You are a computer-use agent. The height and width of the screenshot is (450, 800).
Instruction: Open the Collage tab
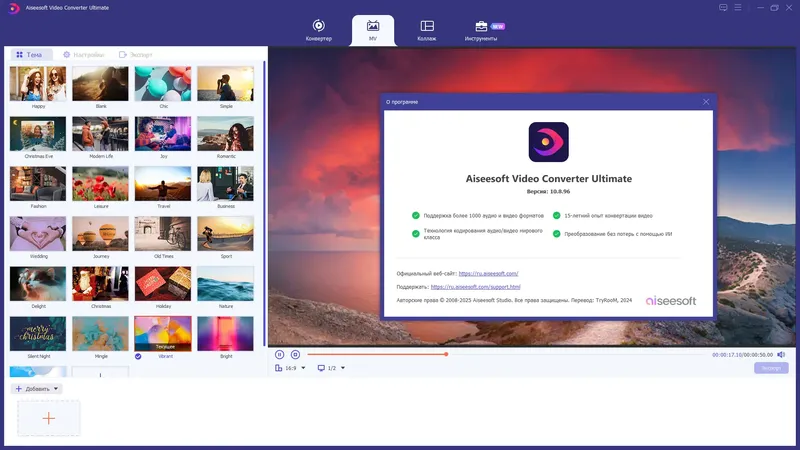tap(427, 30)
